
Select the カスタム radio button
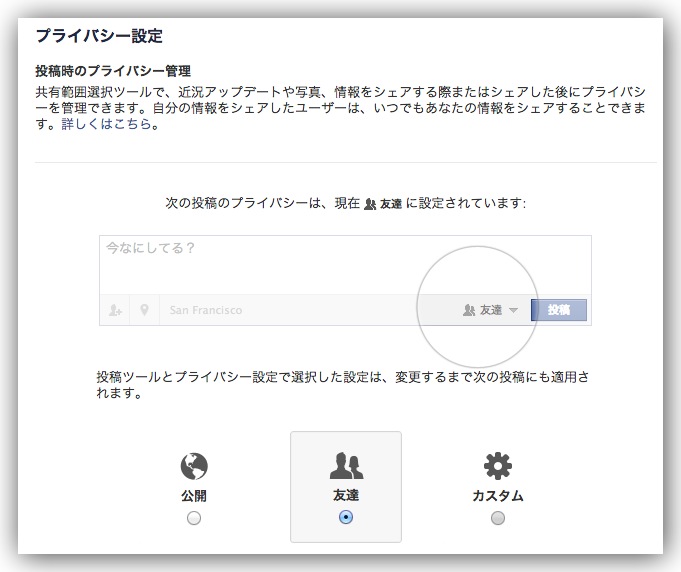(498, 518)
